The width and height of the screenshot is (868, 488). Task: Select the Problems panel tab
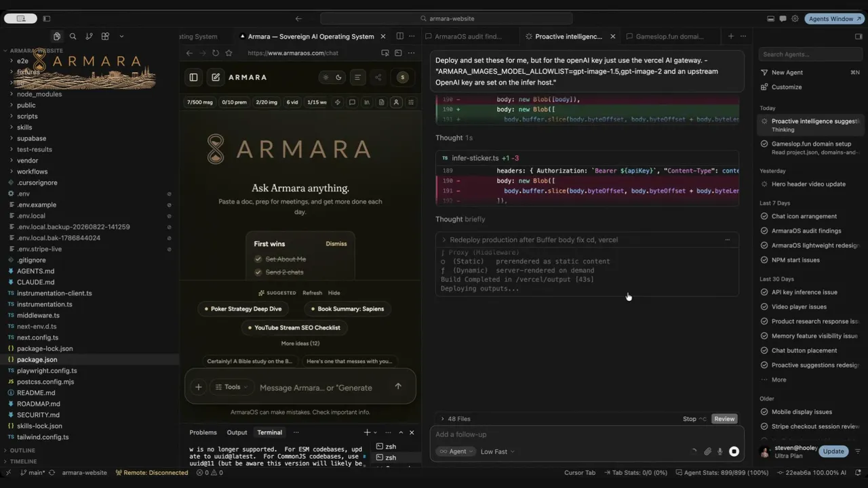203,432
